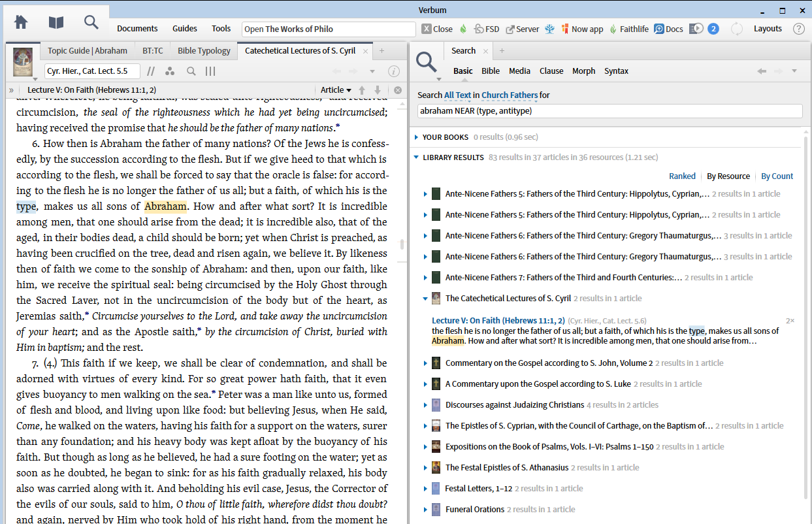Close the locator bar
Viewport: 812px width, 524px height.
pos(398,90)
